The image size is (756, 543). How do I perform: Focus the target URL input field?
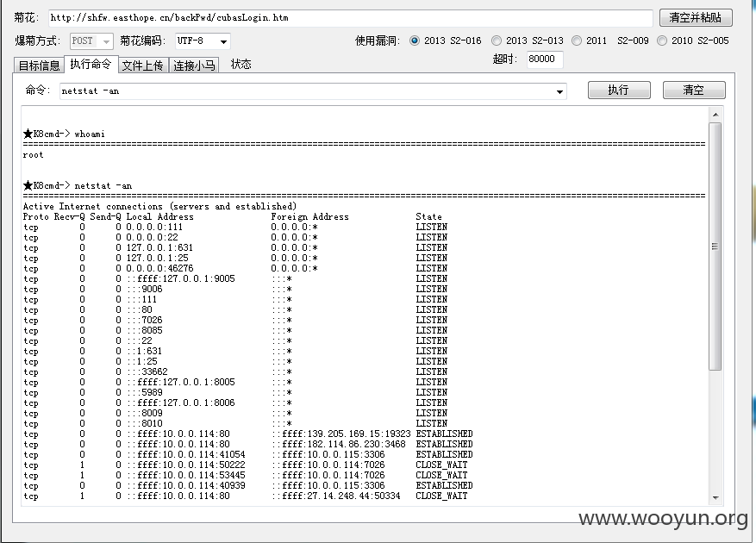351,18
